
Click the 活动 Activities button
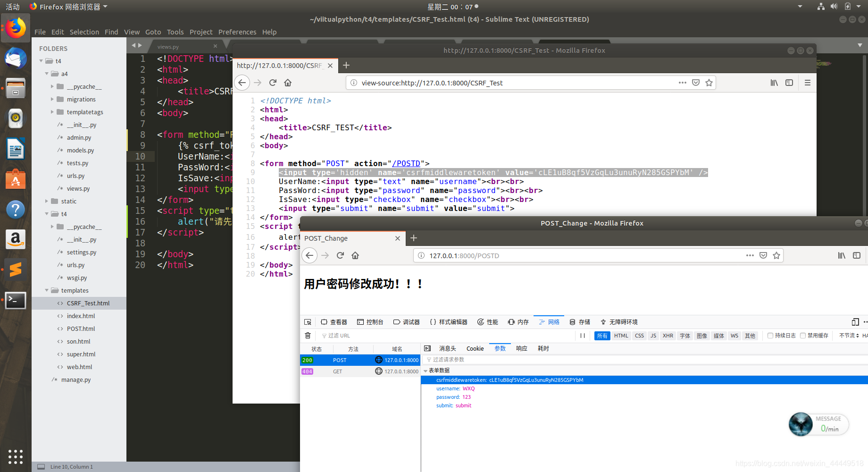(x=13, y=7)
